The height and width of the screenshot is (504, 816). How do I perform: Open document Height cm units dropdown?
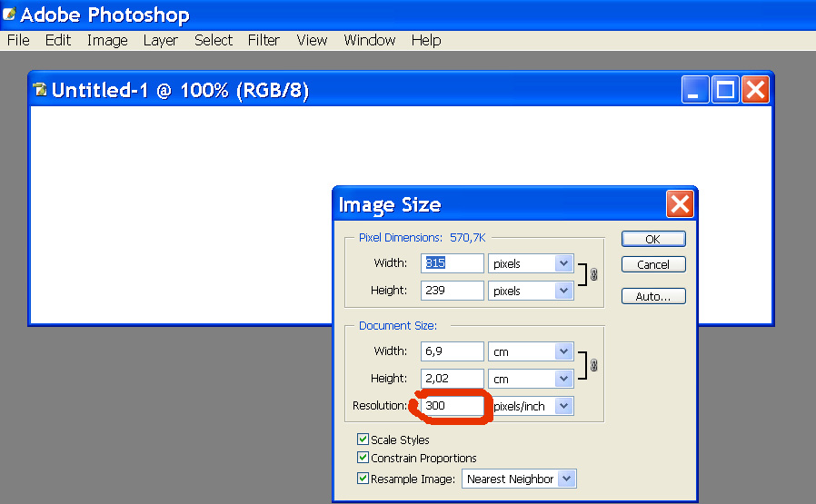(x=531, y=378)
